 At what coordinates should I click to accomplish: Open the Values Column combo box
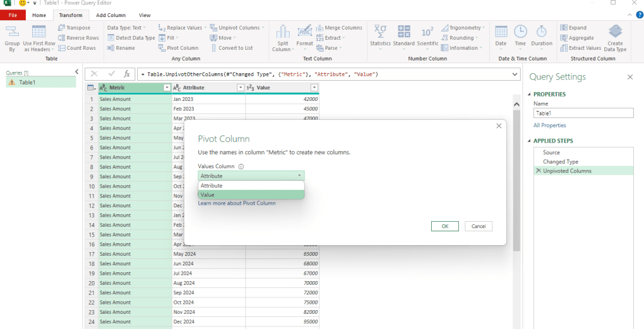coord(251,176)
